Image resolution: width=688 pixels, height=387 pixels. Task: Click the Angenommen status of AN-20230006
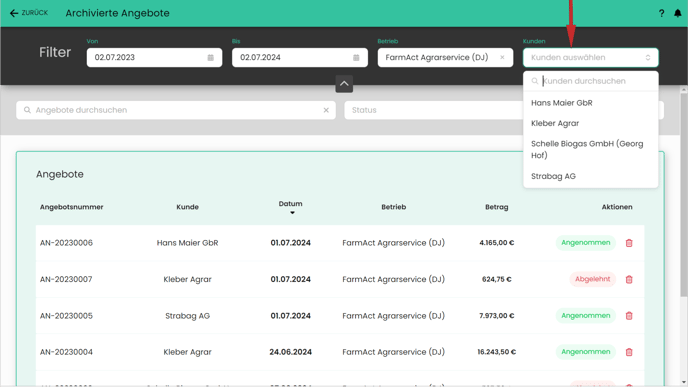coord(586,243)
